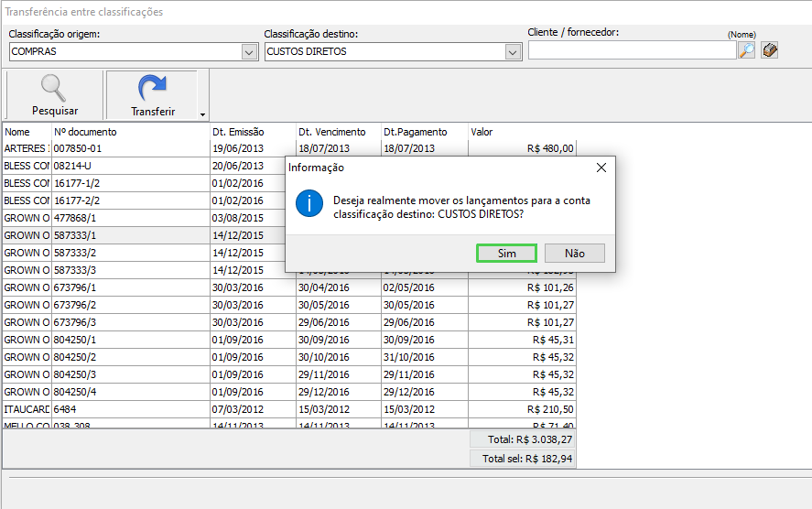Expand the Classificação destino dropdown

click(x=513, y=52)
